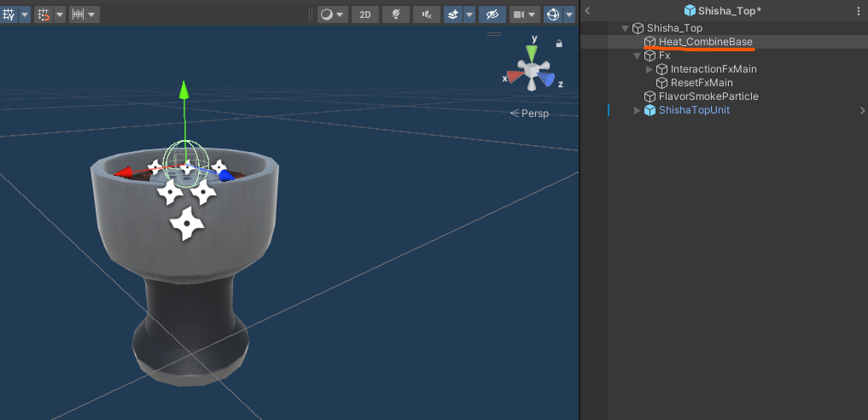Image resolution: width=868 pixels, height=420 pixels.
Task: Toggle gizmos visibility icon
Action: pos(553,15)
